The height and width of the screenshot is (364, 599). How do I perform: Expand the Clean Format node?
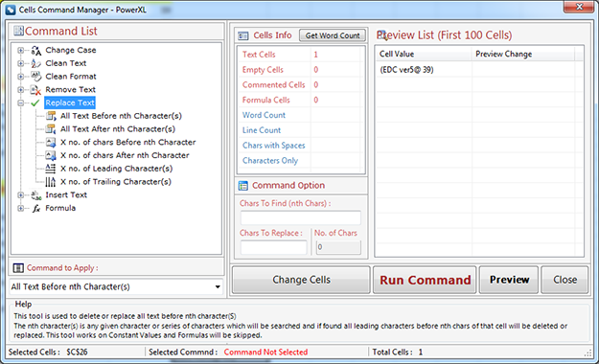click(21, 77)
